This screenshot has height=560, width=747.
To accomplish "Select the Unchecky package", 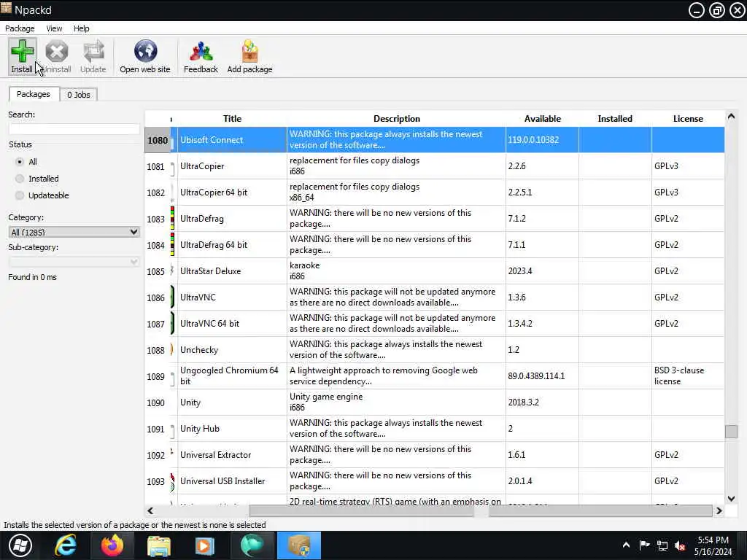I will pyautogui.click(x=198, y=350).
